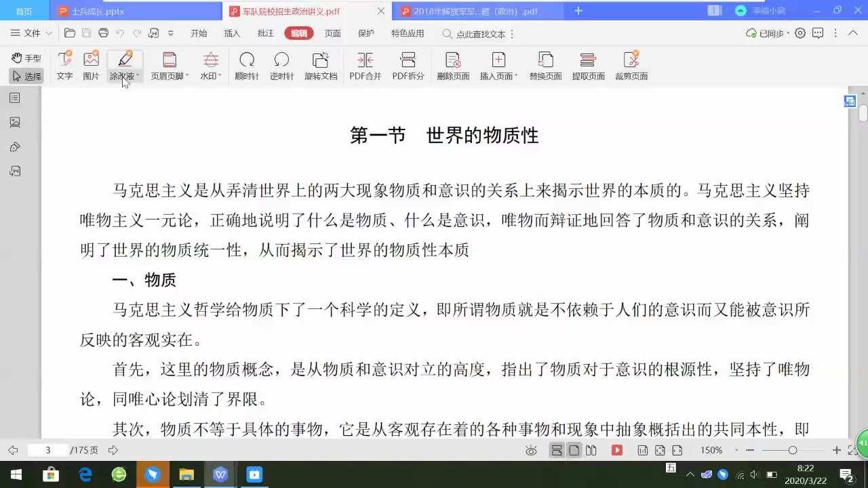Click the zoom slider handle
Viewport: 868px width, 488px height.
pyautogui.click(x=792, y=450)
